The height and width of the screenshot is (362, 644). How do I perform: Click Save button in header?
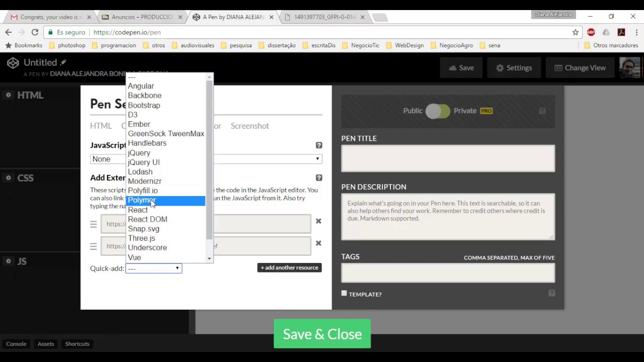click(461, 68)
